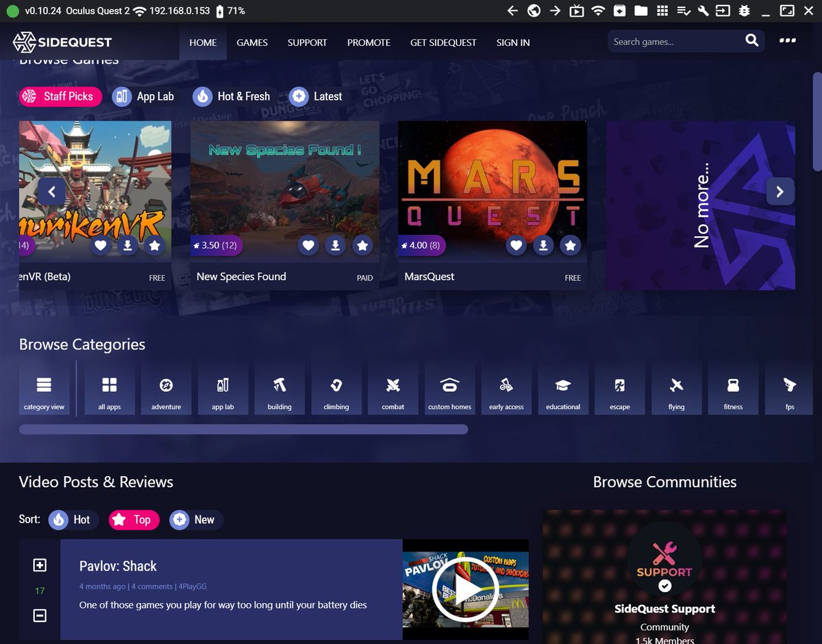Viewport: 822px width, 644px height.
Task: Sort video posts by New
Action: pos(196,520)
